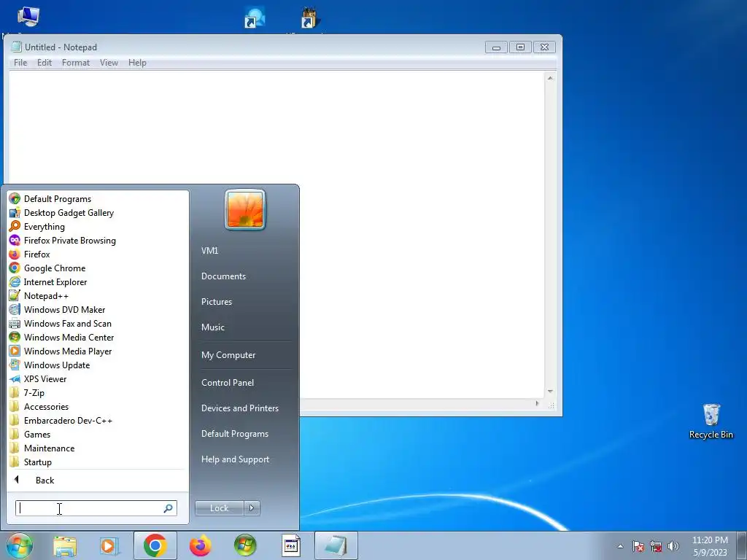Open Notepad View menu
The width and height of the screenshot is (747, 560).
click(109, 63)
